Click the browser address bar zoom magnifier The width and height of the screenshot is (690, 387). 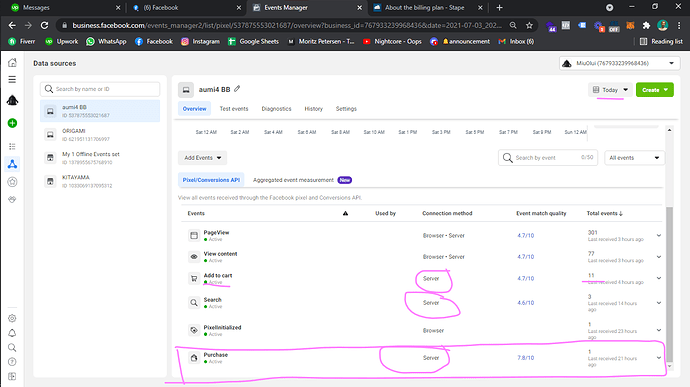coord(513,26)
